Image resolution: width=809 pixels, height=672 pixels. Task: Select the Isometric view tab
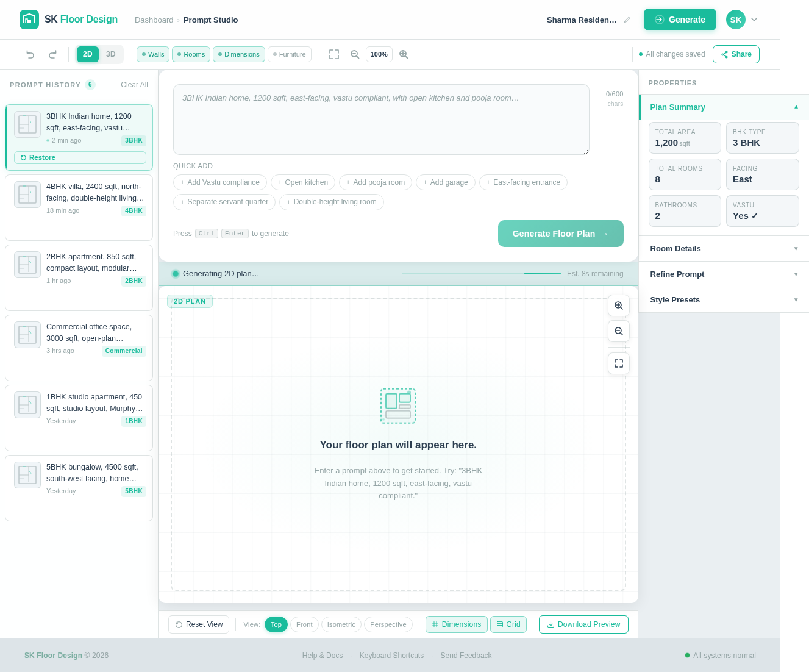pos(341,624)
